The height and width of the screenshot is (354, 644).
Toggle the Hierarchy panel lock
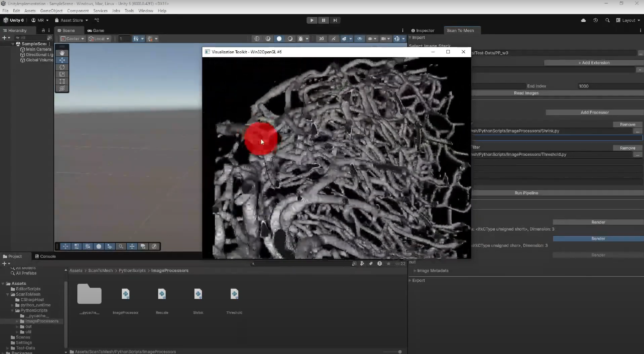coord(43,30)
